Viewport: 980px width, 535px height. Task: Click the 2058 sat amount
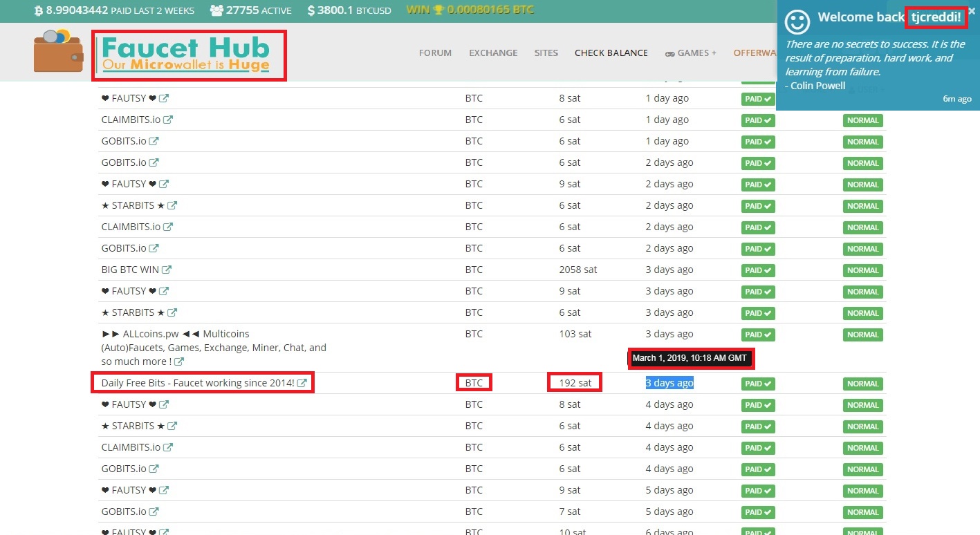[578, 270]
